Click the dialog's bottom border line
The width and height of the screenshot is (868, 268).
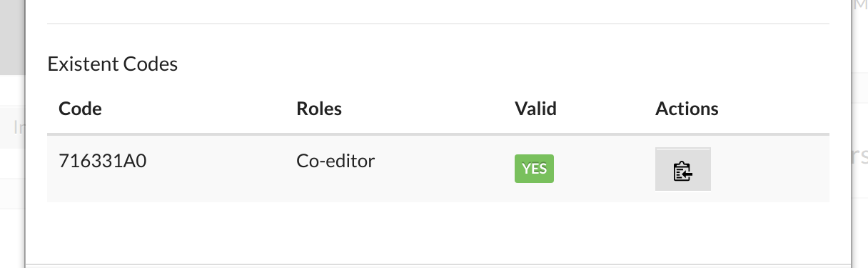pyautogui.click(x=438, y=265)
